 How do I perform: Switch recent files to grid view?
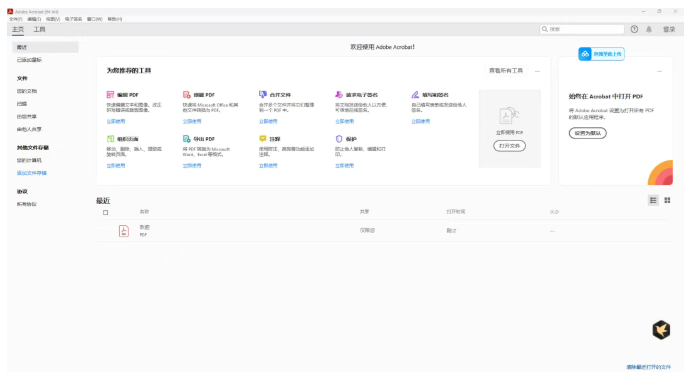pyautogui.click(x=667, y=200)
